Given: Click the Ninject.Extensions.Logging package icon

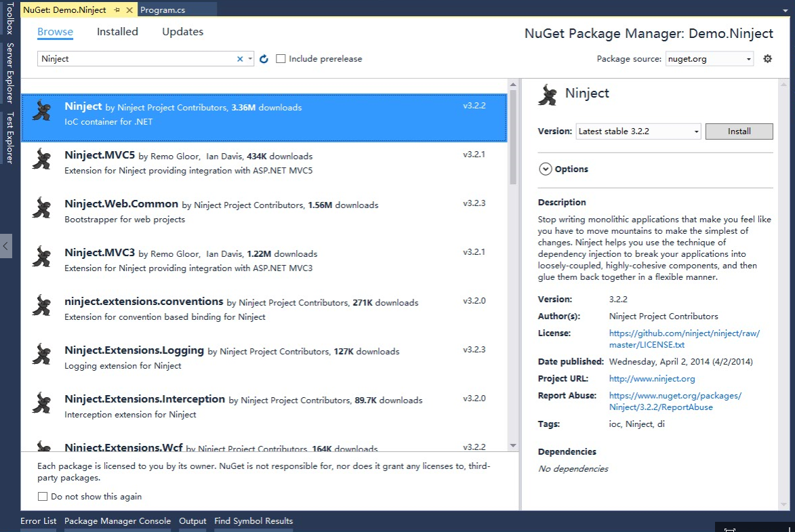Looking at the screenshot, I should 42,354.
